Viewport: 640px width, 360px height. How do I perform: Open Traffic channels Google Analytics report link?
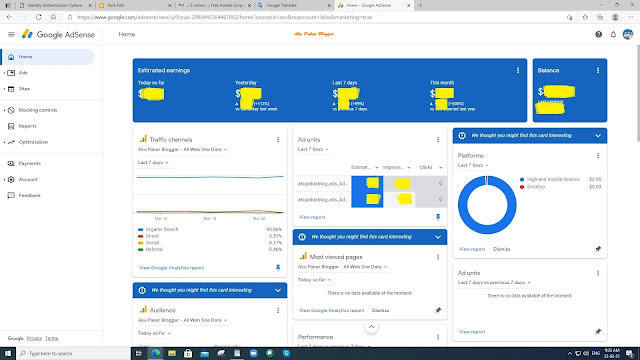(x=171, y=268)
